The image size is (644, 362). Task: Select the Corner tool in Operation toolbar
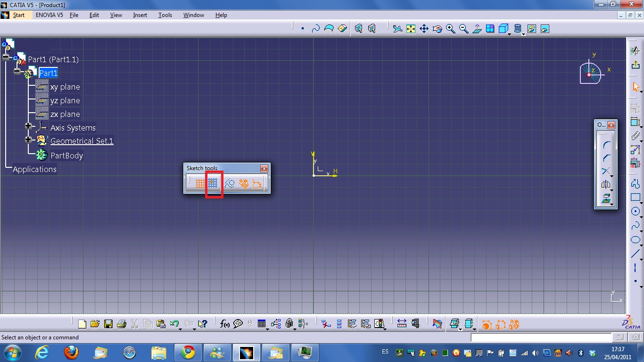pyautogui.click(x=606, y=145)
